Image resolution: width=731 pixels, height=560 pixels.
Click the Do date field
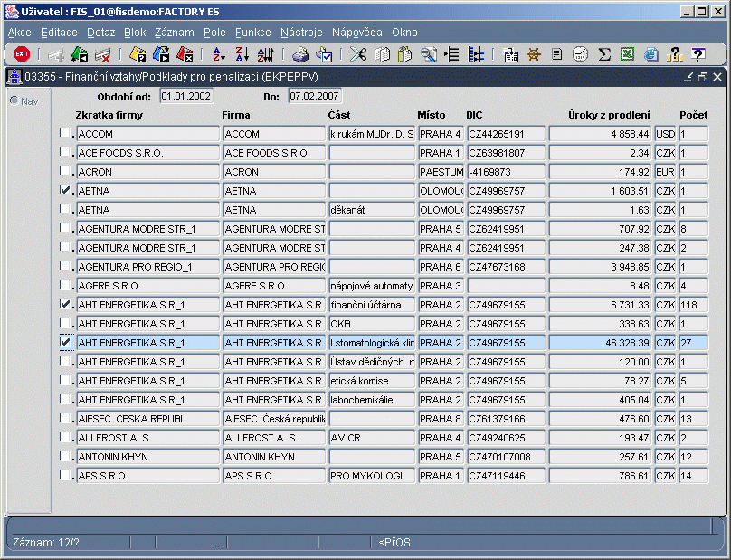(315, 95)
